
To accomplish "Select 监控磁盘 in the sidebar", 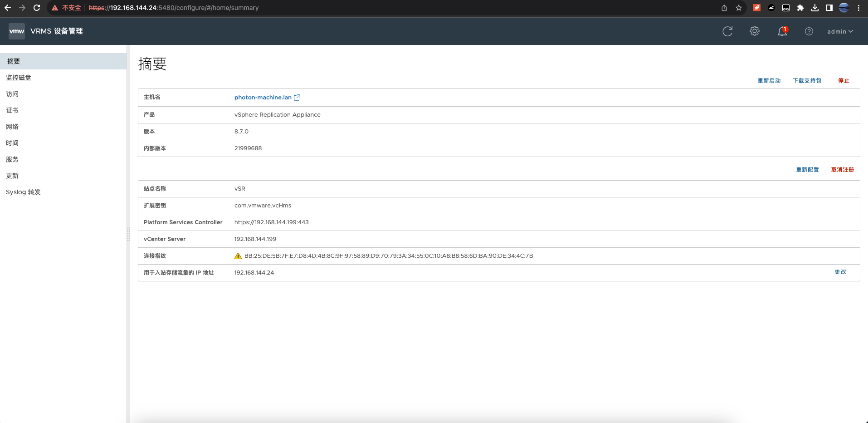I will (x=19, y=78).
